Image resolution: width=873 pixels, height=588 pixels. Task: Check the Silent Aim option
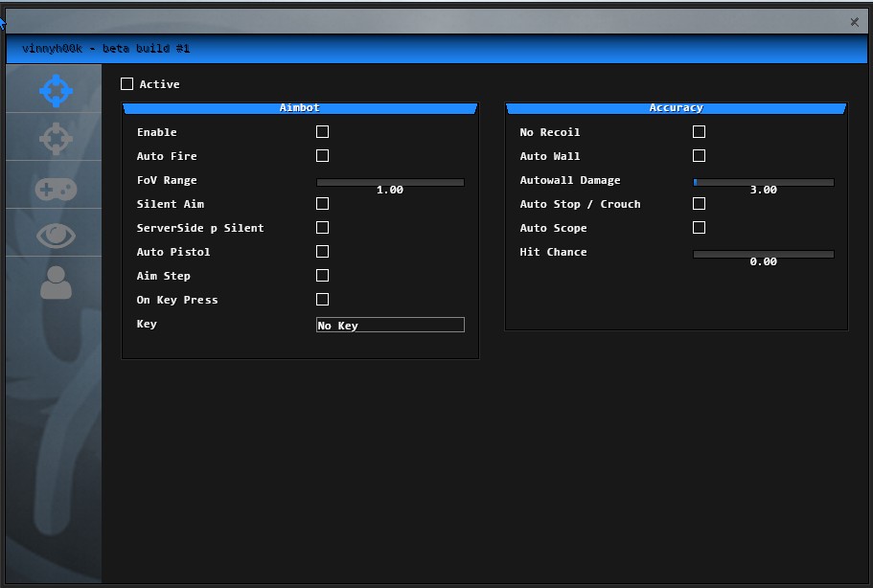coord(323,204)
